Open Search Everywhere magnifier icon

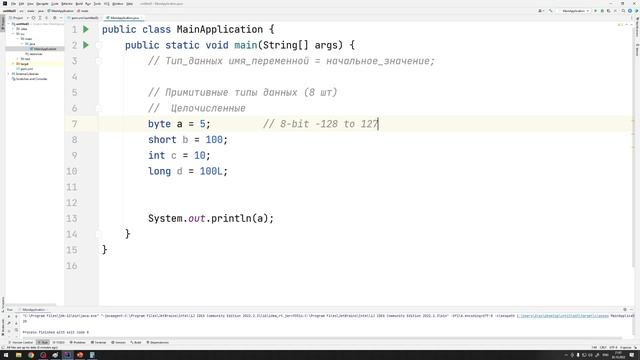[x=623, y=11]
